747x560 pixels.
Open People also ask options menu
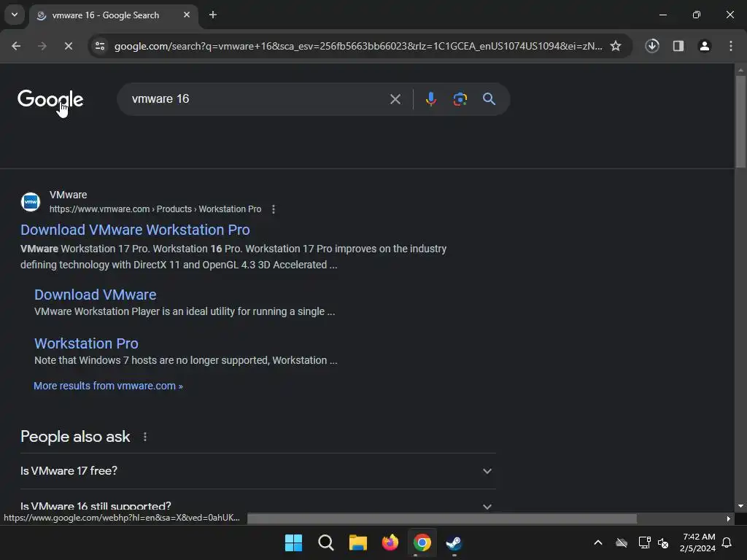coord(145,437)
